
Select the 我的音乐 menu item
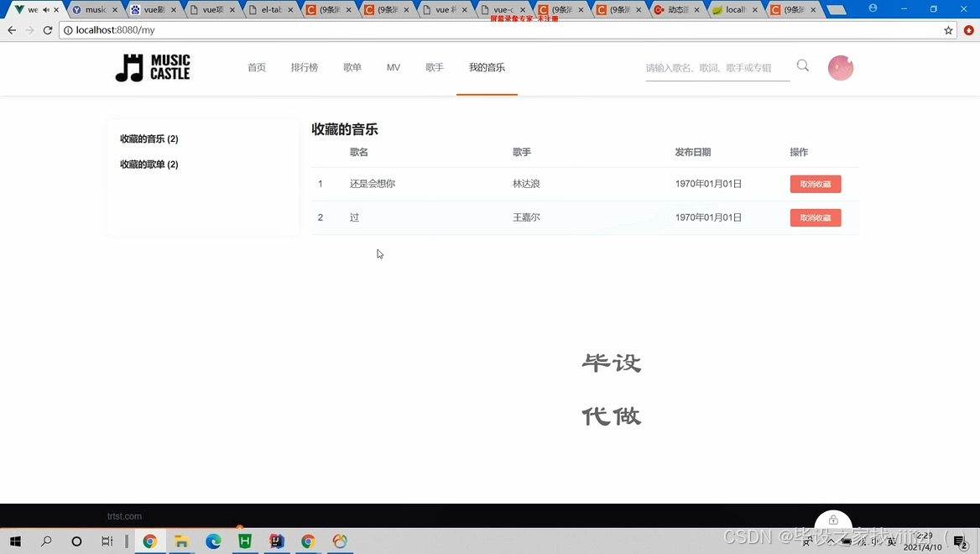tap(487, 67)
